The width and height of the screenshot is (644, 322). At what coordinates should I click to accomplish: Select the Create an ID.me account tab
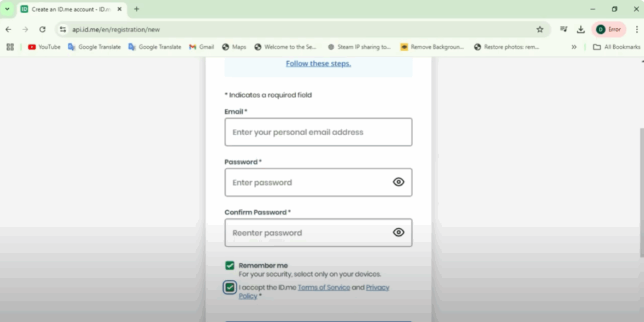(71, 9)
